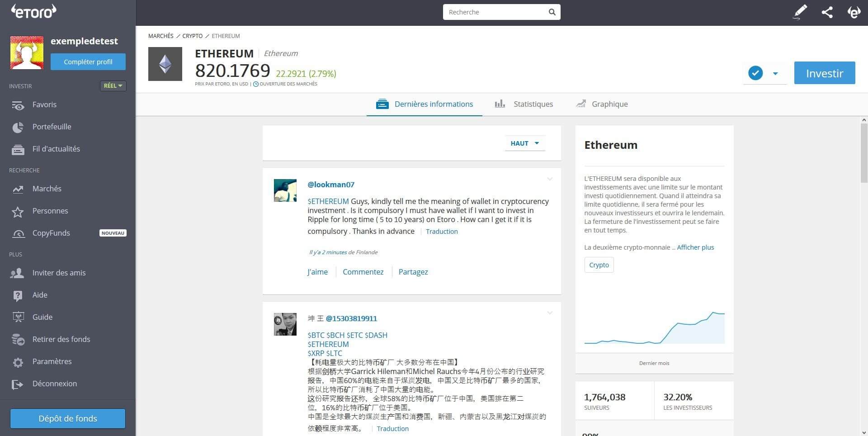Click the Investir button
The width and height of the screenshot is (868, 436).
825,73
